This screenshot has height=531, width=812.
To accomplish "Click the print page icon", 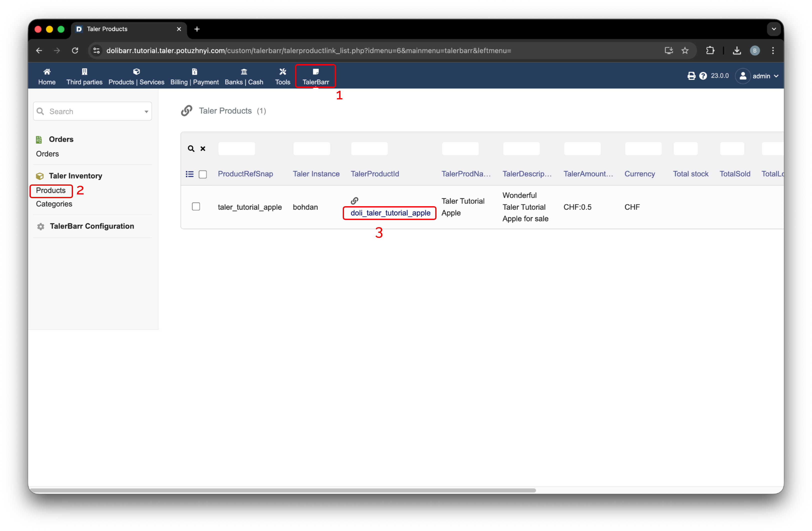I will (691, 76).
